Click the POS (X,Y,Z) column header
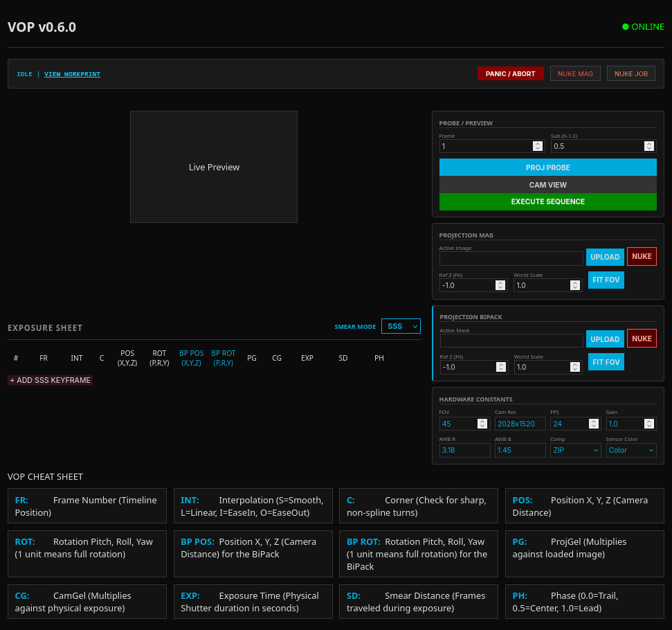Viewport: 672px width, 630px height. 127,358
